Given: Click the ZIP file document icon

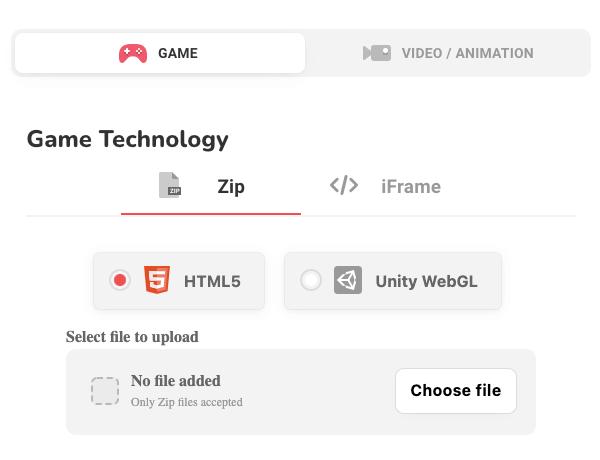Looking at the screenshot, I should point(170,185).
